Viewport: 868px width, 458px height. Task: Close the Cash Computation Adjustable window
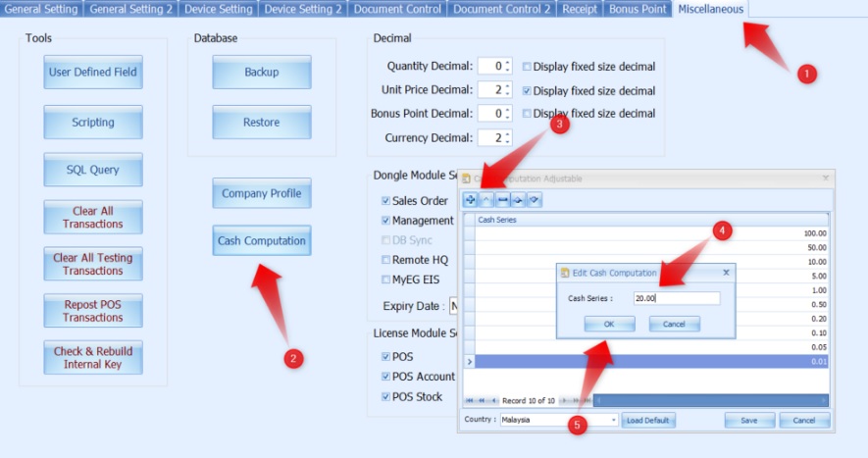[x=826, y=178]
